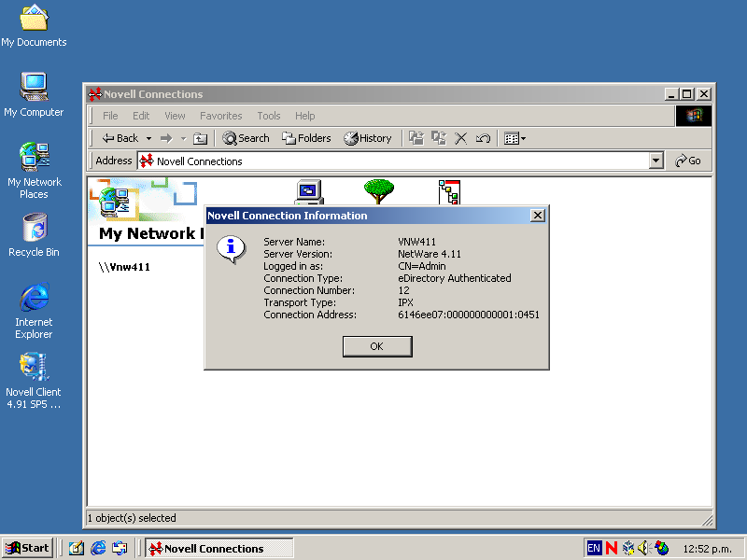Click the snowflake-like tray icon
This screenshot has width=747, height=560.
(x=628, y=549)
